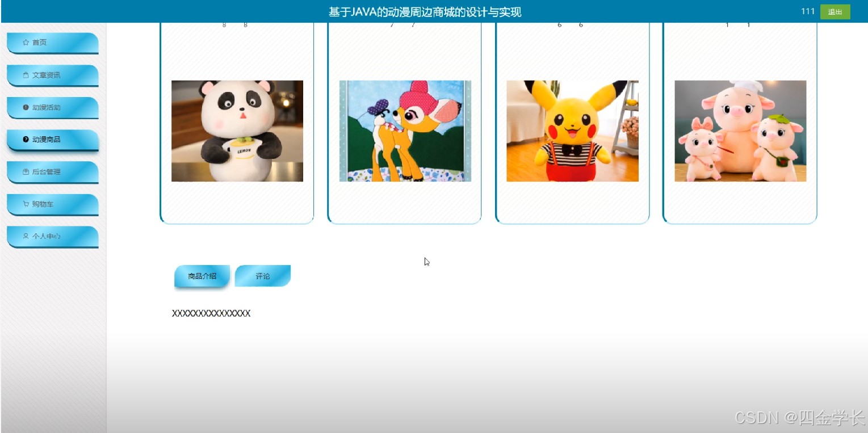
Task: Select 动漫商品 in the sidebar
Action: [x=53, y=140]
